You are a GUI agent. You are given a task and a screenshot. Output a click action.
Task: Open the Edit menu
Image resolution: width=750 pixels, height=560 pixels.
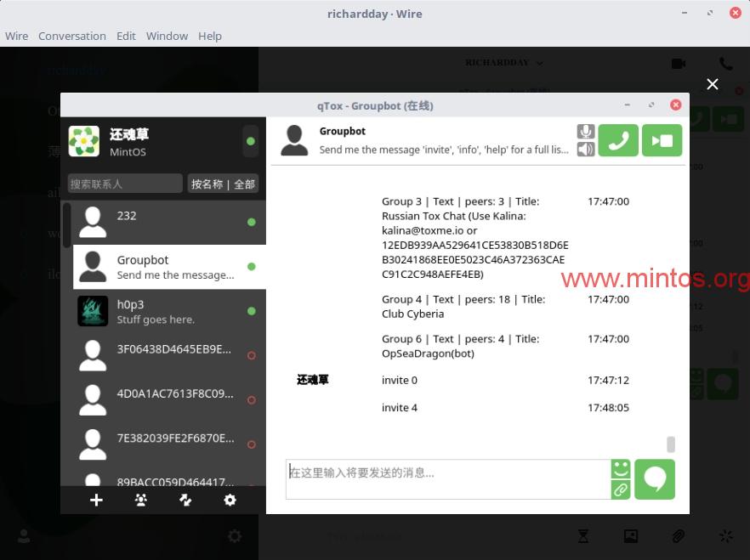[126, 37]
